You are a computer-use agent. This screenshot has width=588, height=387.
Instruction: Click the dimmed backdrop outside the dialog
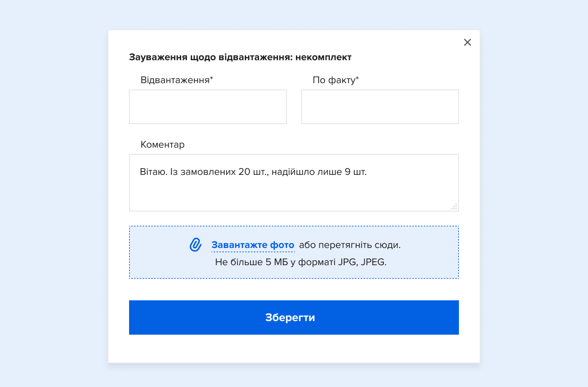coord(53,191)
